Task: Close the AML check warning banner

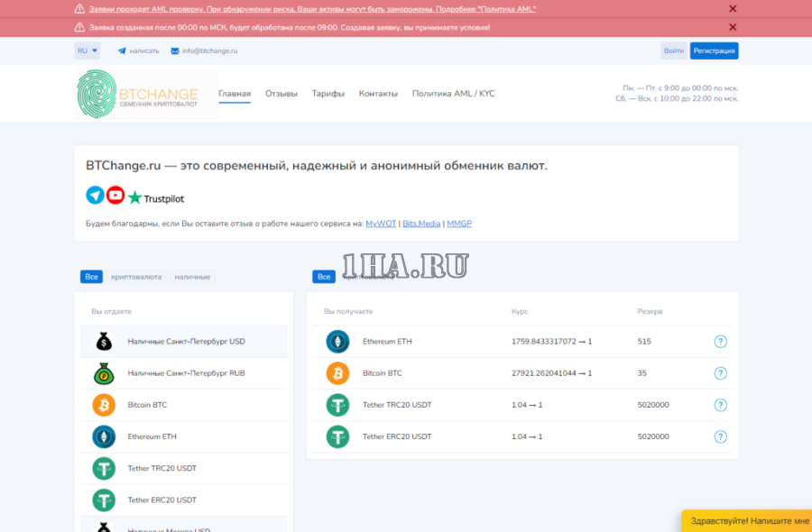Action: [x=733, y=9]
